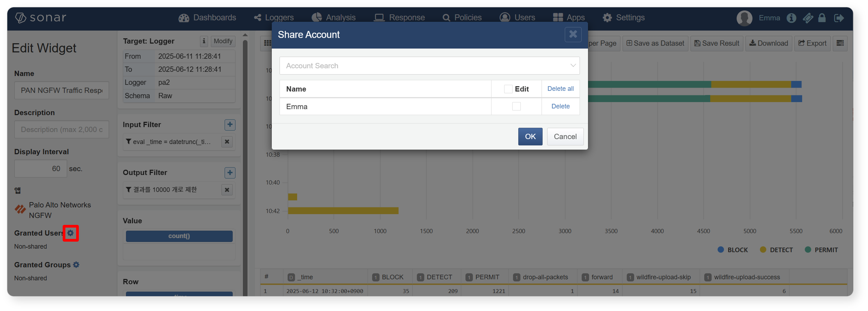Click the PERMIT column header

pos(484,277)
